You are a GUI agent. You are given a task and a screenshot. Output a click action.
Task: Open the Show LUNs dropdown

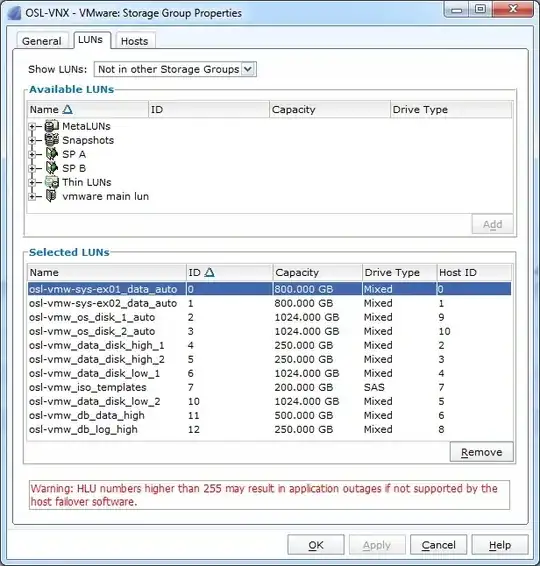(248, 69)
